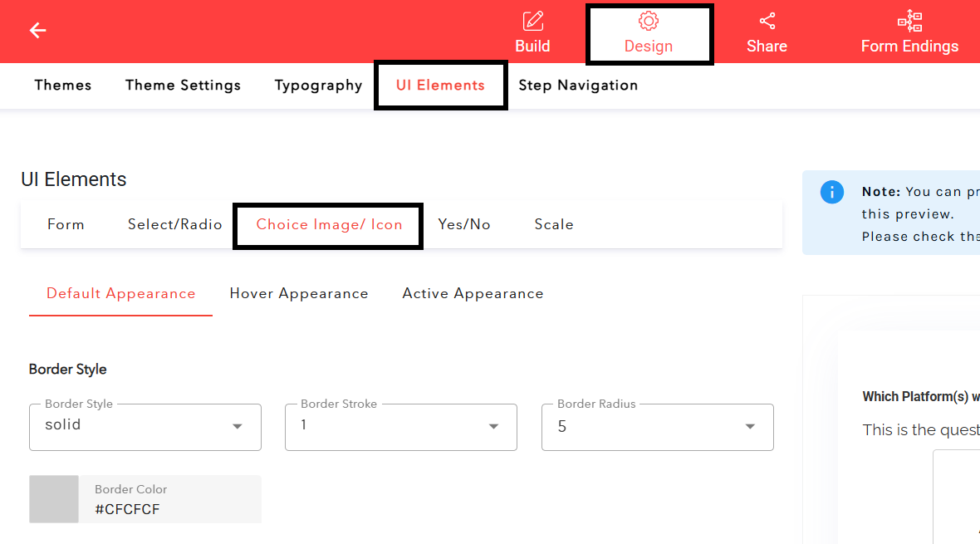The image size is (980, 544).
Task: Open Theme Settings tab
Action: [x=183, y=85]
